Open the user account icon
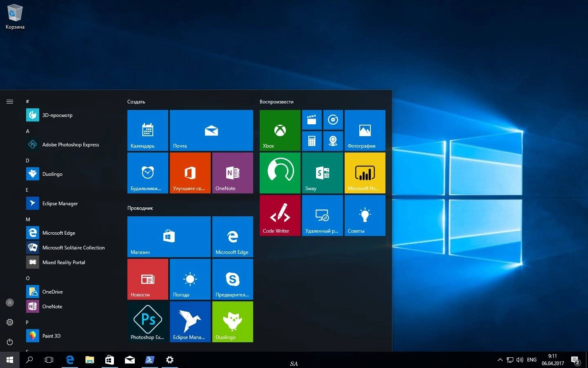 pos(10,303)
